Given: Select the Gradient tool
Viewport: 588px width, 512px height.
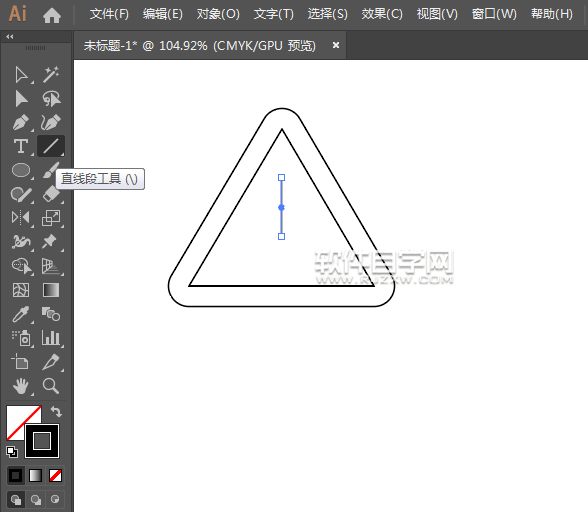Looking at the screenshot, I should (x=51, y=290).
